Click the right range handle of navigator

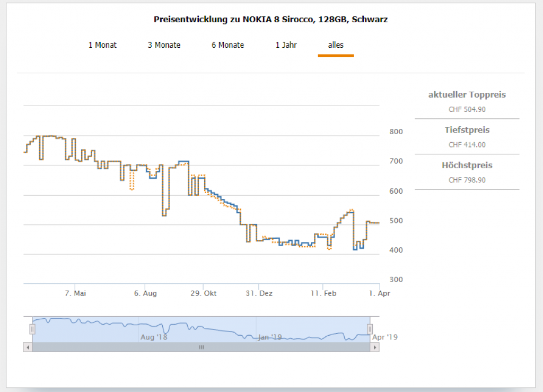point(370,329)
